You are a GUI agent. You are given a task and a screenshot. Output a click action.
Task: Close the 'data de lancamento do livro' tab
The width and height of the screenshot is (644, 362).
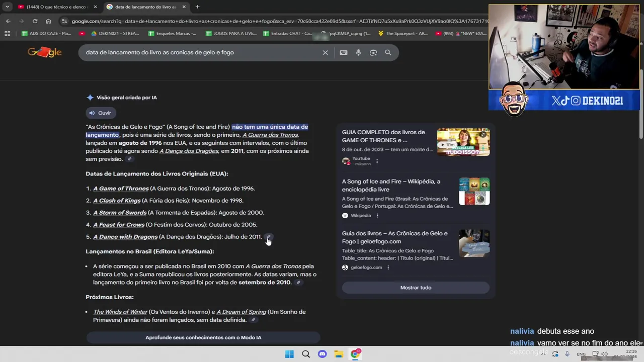[x=184, y=7]
